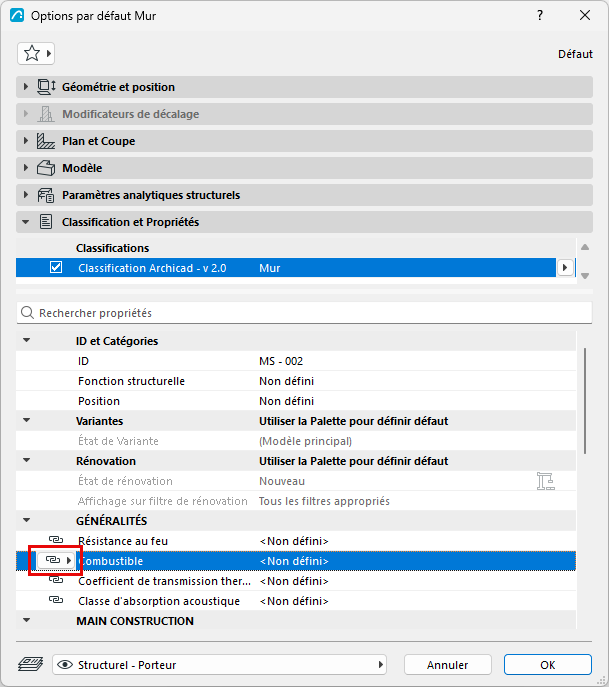The width and height of the screenshot is (609, 687).
Task: Collapse the ID et Catégories group
Action: (x=27, y=340)
